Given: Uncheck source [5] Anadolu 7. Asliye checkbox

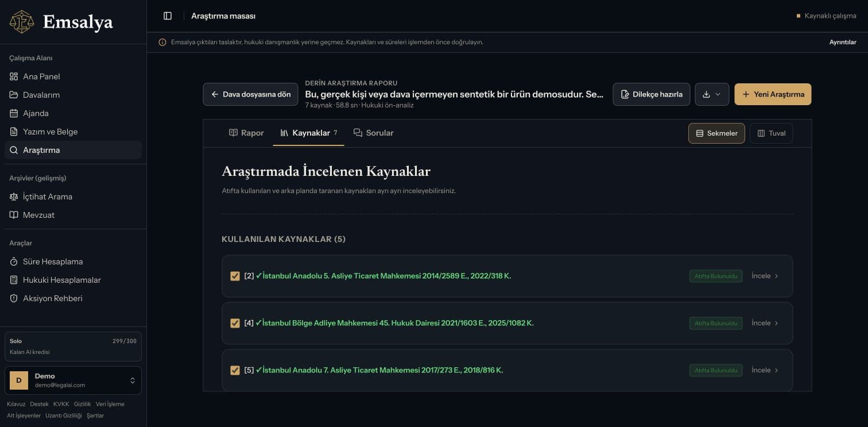Looking at the screenshot, I should click(x=235, y=370).
